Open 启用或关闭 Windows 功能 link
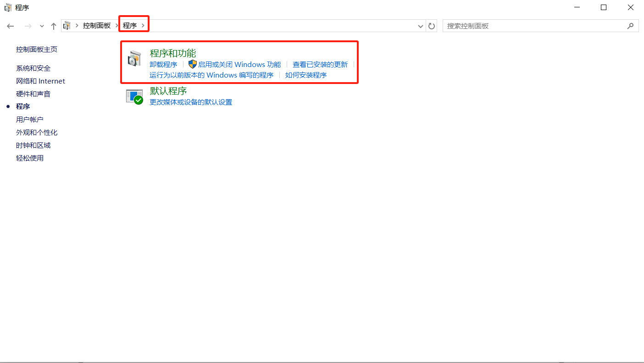This screenshot has width=644, height=363. pyautogui.click(x=239, y=65)
